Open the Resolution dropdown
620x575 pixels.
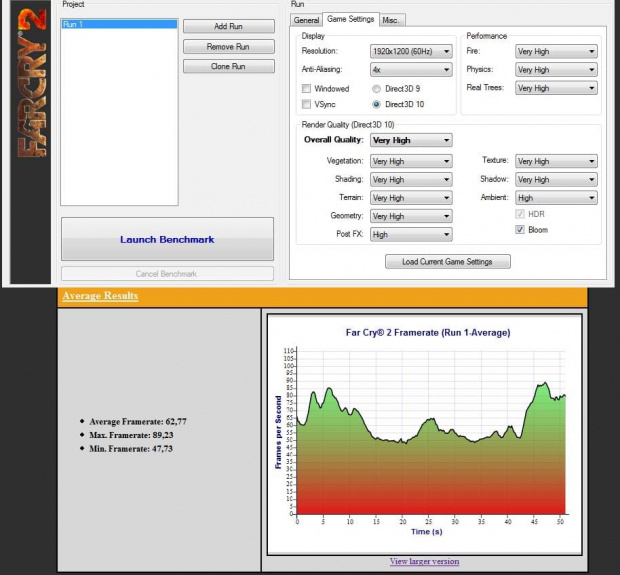click(x=411, y=51)
